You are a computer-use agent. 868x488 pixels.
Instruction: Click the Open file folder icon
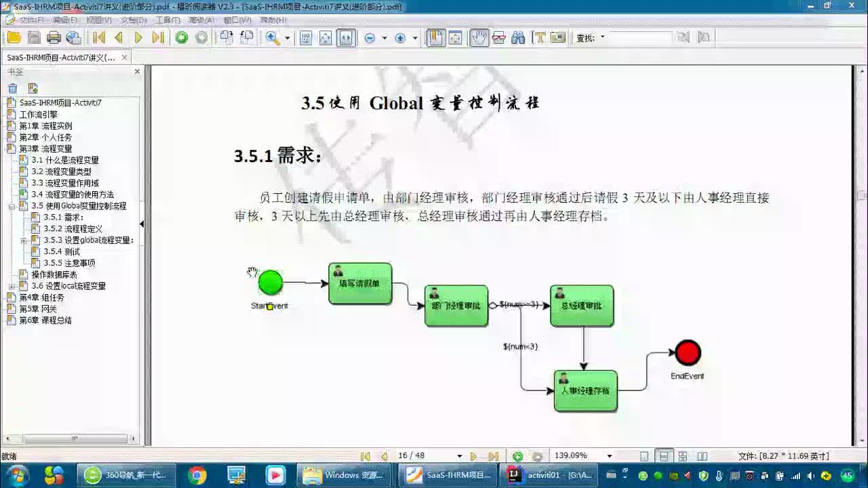[x=14, y=38]
